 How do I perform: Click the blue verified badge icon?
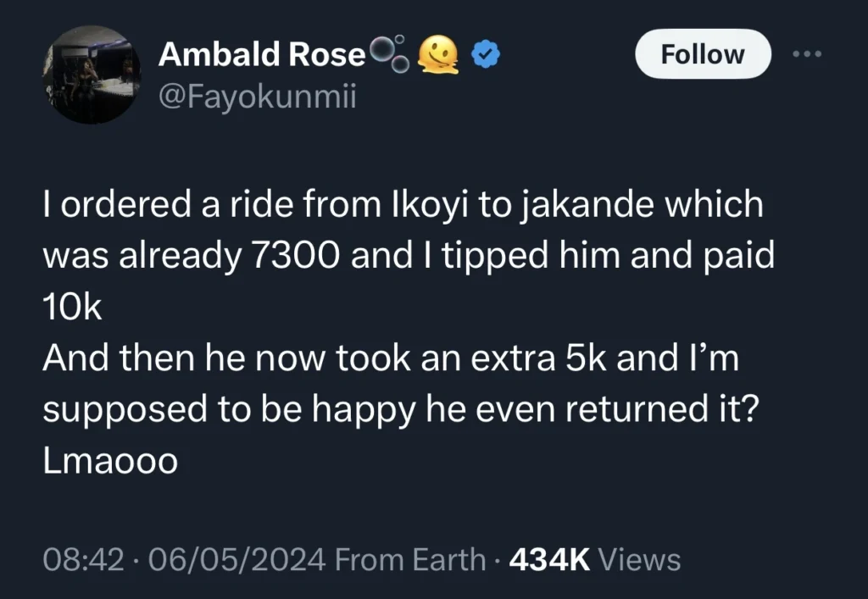(484, 53)
